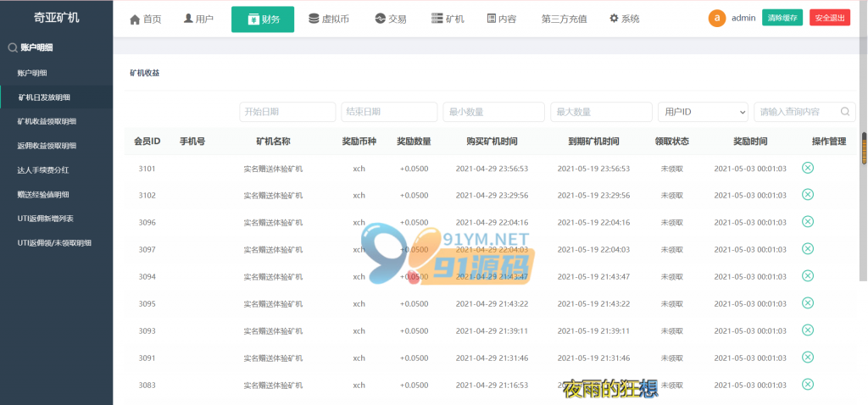
Task: Click the admin username
Action: (743, 18)
